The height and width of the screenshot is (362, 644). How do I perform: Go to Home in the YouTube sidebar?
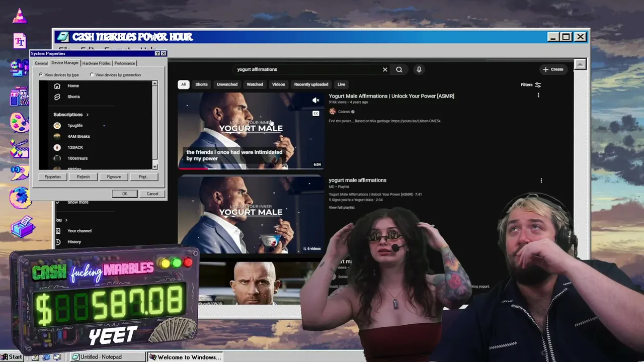pyautogui.click(x=73, y=85)
